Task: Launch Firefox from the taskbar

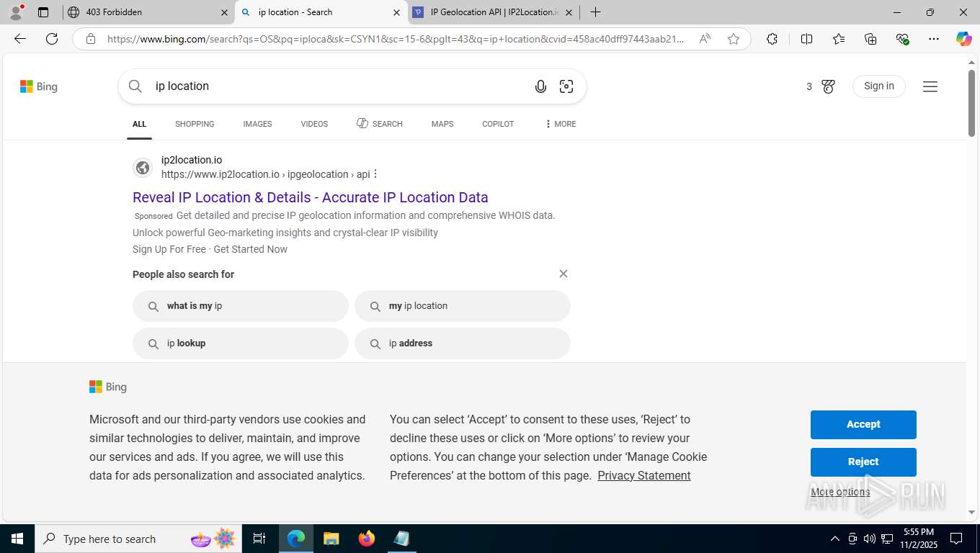Action: coord(367,539)
